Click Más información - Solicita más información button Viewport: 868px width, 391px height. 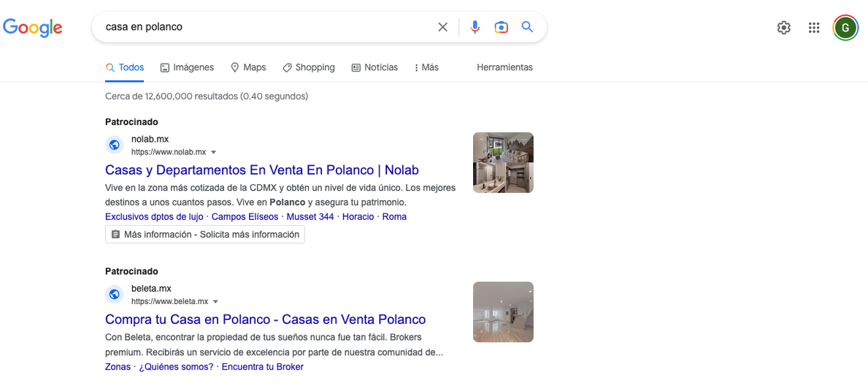pyautogui.click(x=205, y=235)
